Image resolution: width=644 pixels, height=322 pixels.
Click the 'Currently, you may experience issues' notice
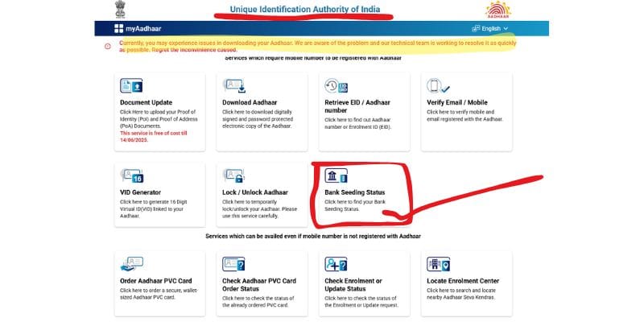318,46
